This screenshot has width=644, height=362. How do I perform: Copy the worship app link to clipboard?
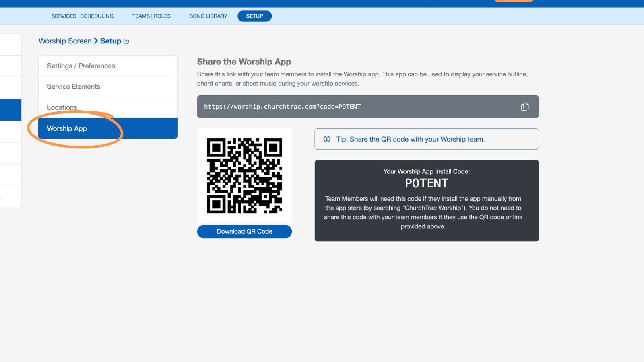point(524,106)
